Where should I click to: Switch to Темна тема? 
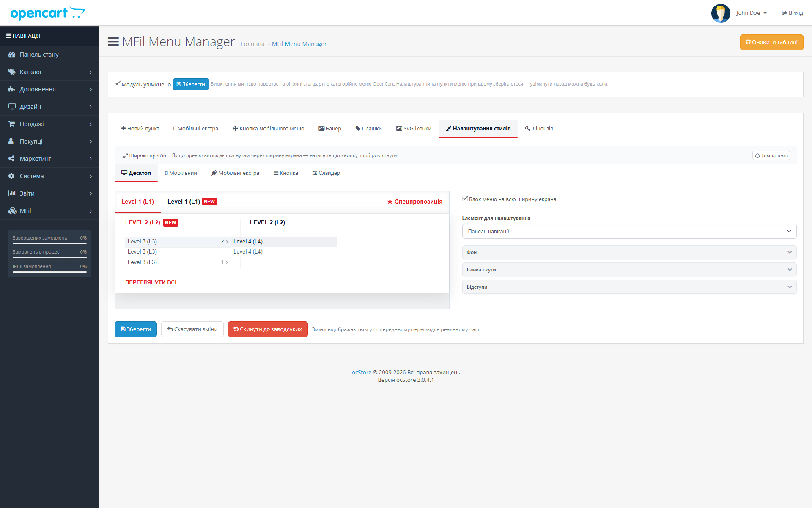click(x=771, y=156)
